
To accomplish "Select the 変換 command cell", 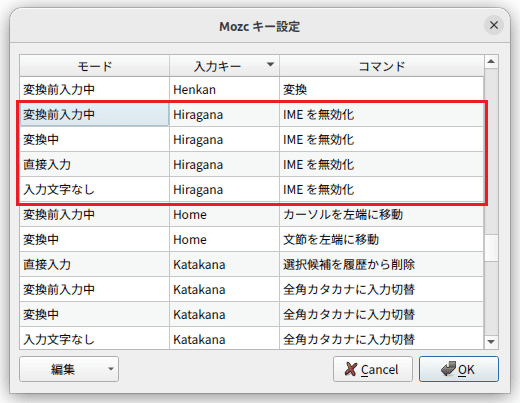I will (382, 89).
